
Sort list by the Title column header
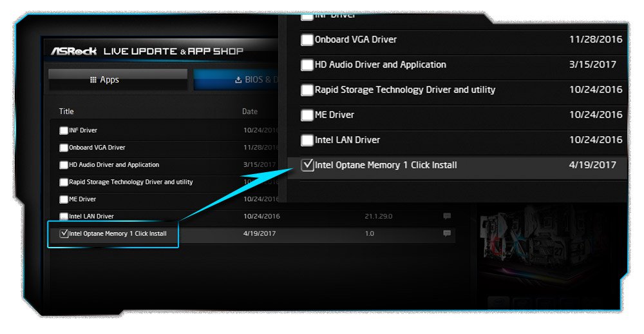click(x=66, y=112)
